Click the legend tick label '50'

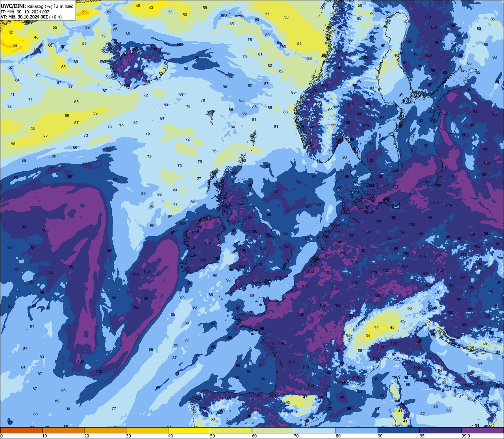coord(212,436)
